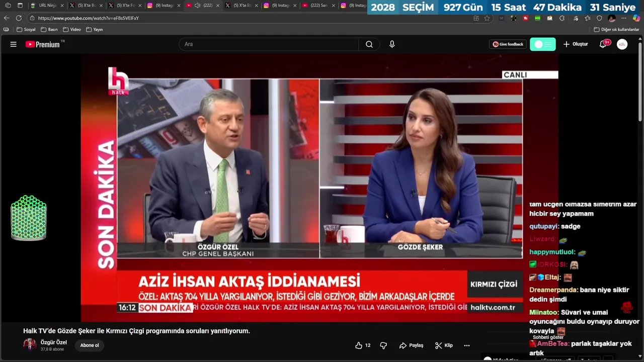Viewport: 644px width, 362px height.
Task: Close the active (222) YouTube tab
Action: click(x=218, y=6)
